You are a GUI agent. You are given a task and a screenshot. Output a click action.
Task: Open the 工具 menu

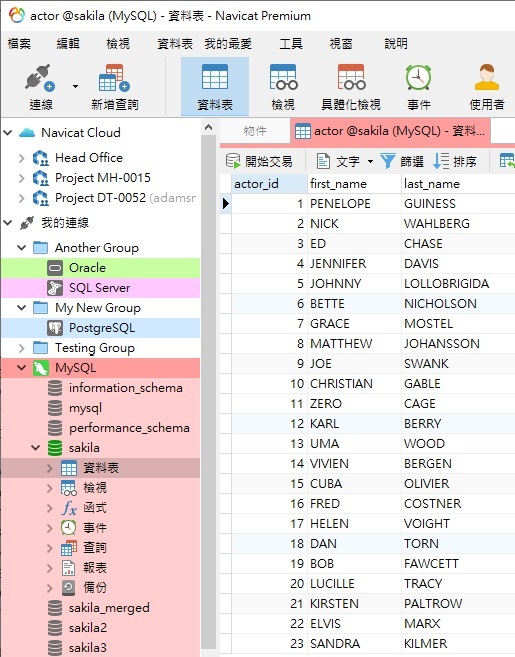pos(291,44)
